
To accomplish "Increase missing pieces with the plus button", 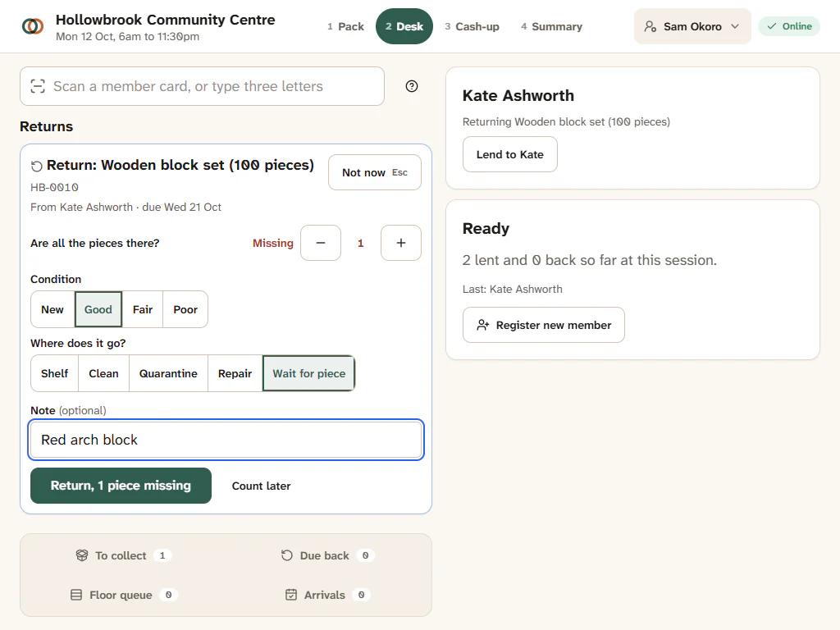I will [400, 243].
